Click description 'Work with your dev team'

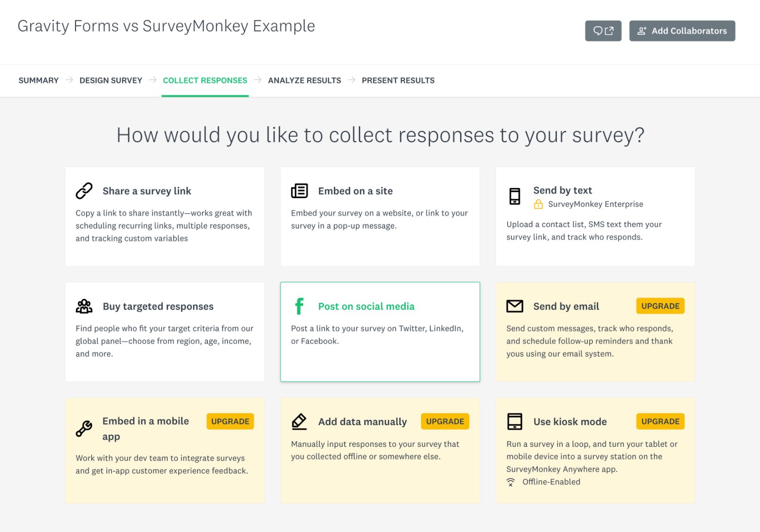tap(162, 464)
